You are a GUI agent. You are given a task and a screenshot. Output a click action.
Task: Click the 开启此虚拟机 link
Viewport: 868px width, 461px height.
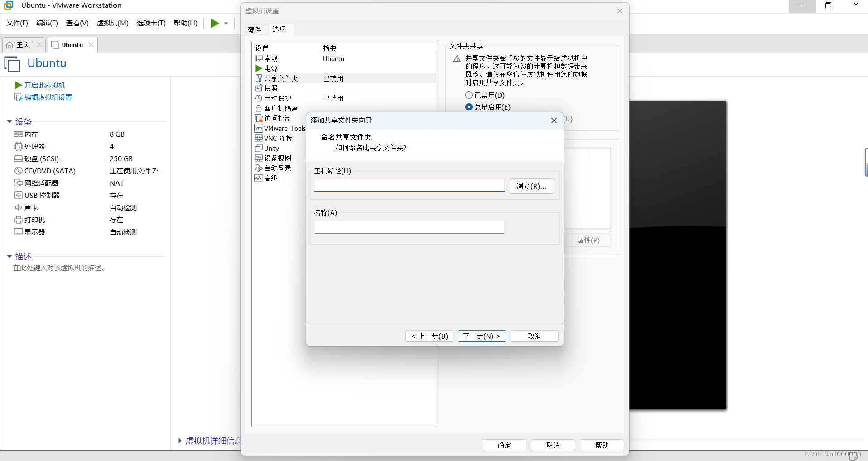[45, 85]
